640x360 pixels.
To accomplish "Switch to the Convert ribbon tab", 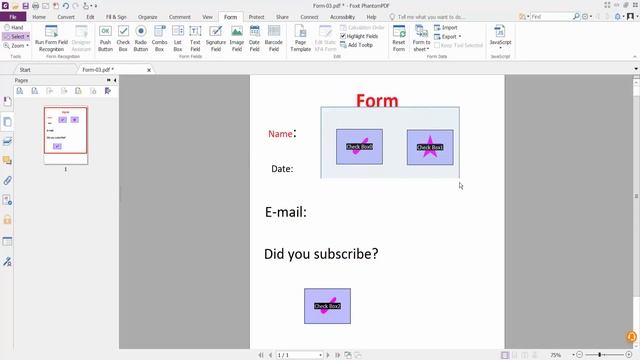I will click(66, 17).
